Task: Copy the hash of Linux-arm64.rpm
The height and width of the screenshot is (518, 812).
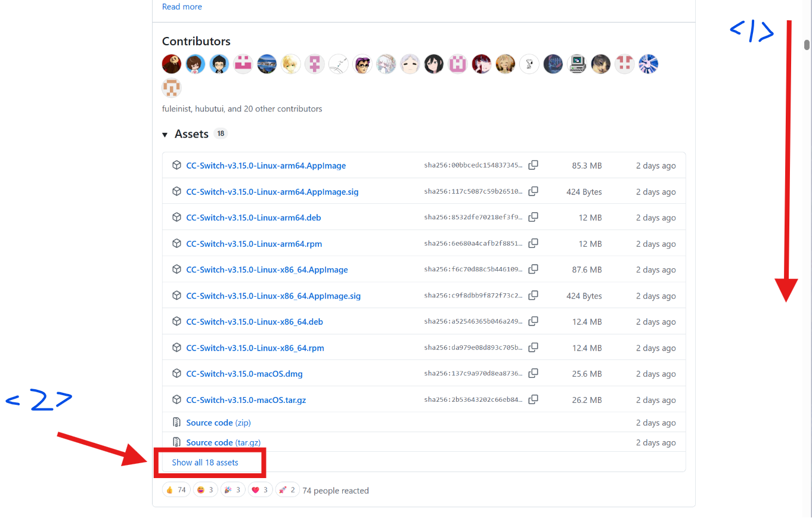Action: (533, 243)
